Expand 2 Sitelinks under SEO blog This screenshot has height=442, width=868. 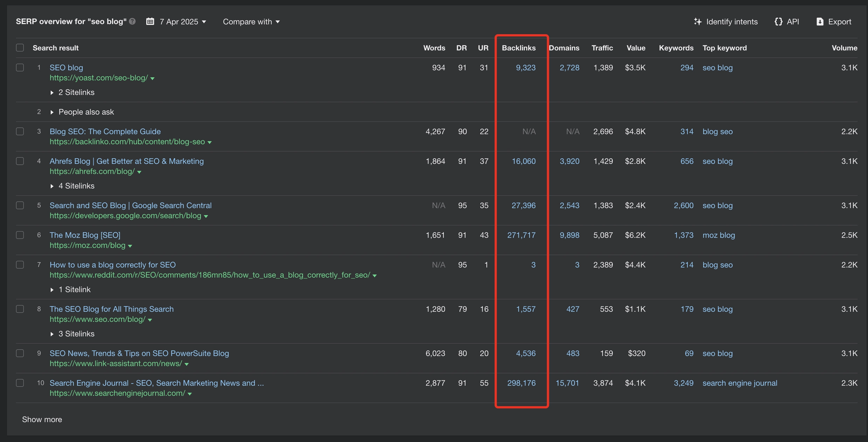(x=52, y=92)
